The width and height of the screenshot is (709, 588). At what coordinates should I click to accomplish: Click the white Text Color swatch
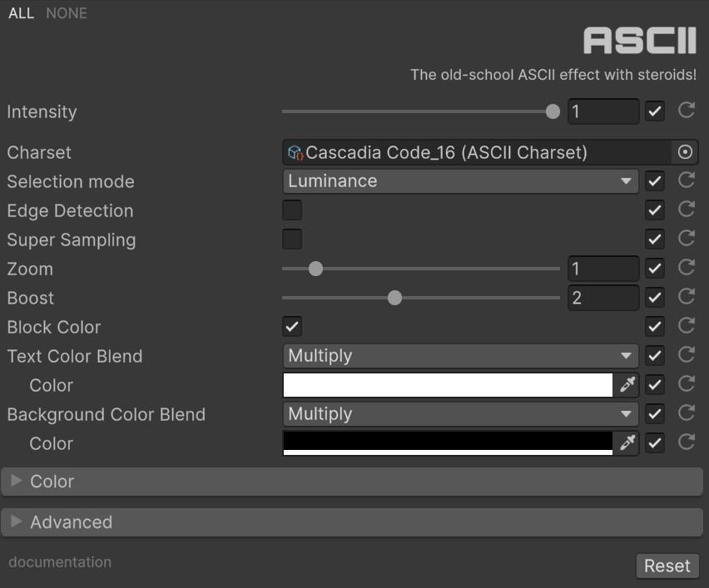click(448, 385)
